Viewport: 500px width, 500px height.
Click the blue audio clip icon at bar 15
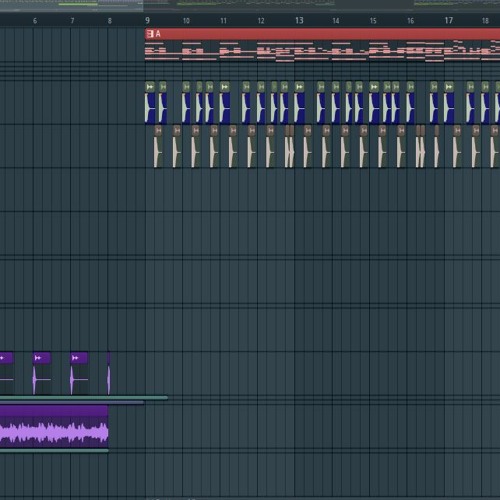[374, 87]
